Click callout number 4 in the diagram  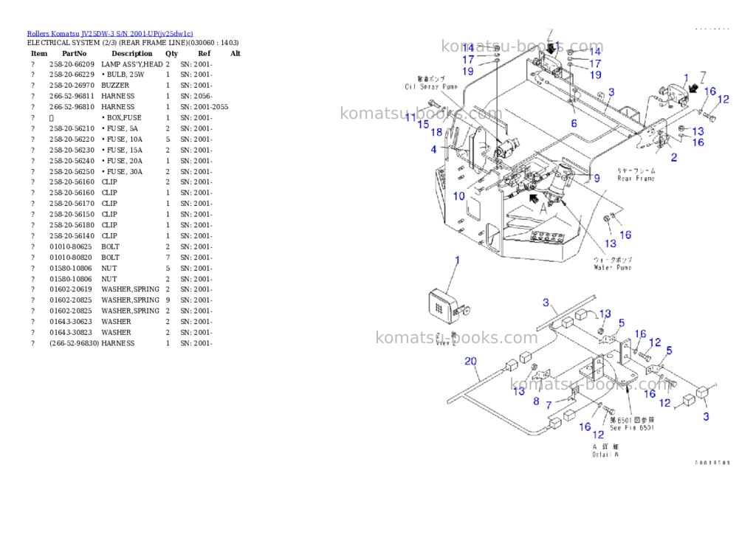(433, 149)
